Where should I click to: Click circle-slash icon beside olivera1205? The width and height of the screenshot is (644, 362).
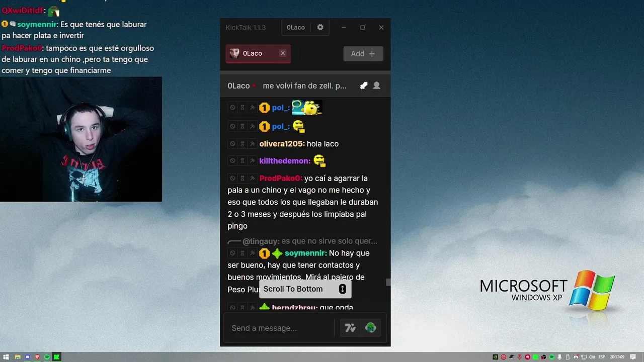pos(232,144)
